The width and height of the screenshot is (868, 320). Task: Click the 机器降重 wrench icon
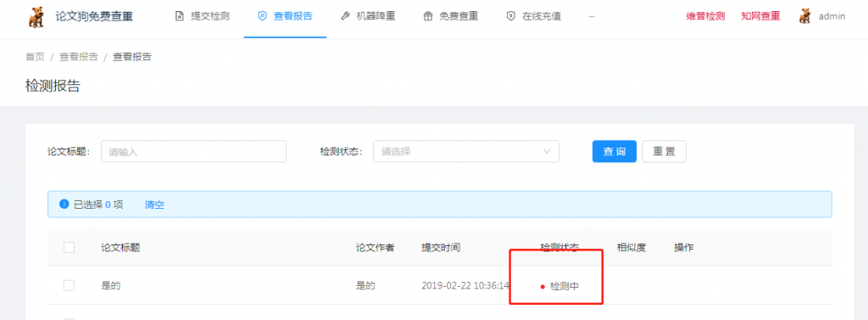pyautogui.click(x=345, y=16)
